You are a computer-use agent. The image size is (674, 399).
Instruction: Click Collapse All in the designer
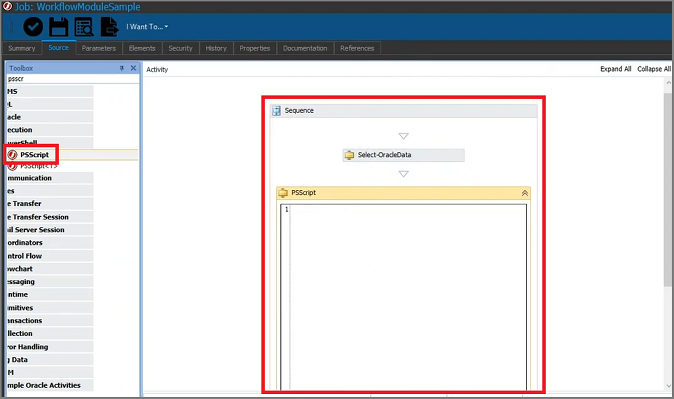point(654,69)
